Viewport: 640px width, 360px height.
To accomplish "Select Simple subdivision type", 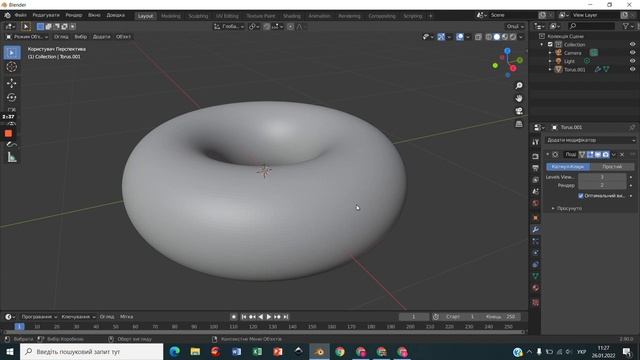I will (x=612, y=167).
